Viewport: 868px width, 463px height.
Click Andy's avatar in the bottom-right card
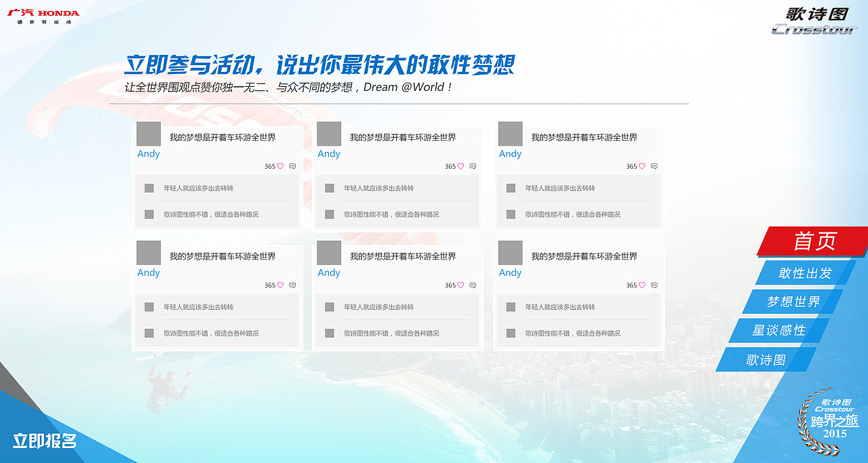coord(510,253)
